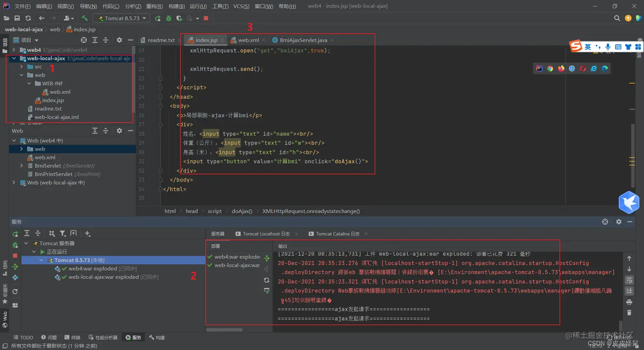This screenshot has width=644, height=350.
Task: Toggle soft-wrap in output console
Action: click(x=629, y=281)
